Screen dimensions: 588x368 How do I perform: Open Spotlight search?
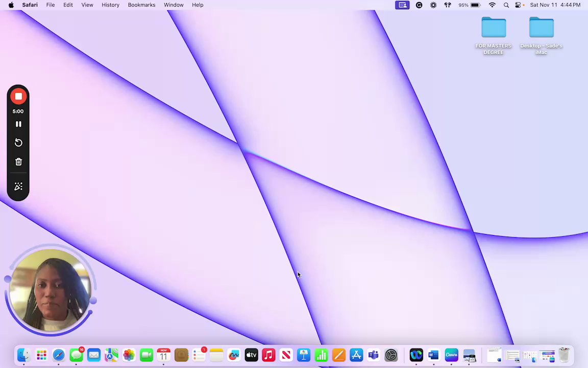point(506,5)
